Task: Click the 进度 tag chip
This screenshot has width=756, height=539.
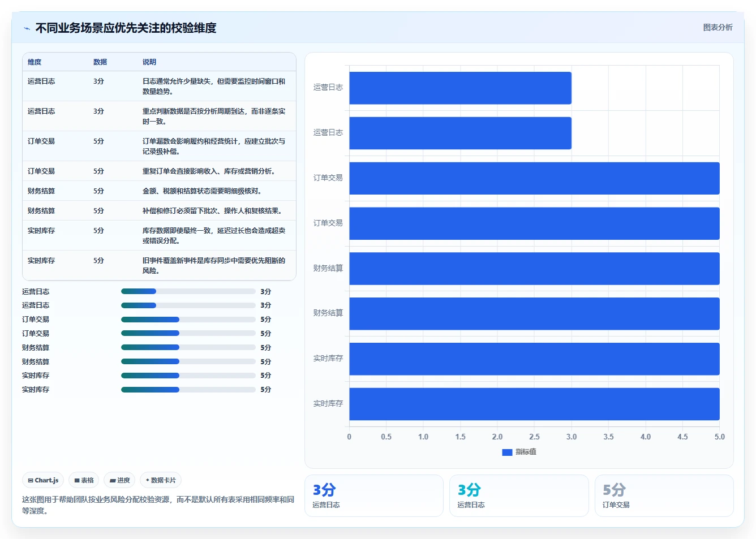Action: pos(119,480)
